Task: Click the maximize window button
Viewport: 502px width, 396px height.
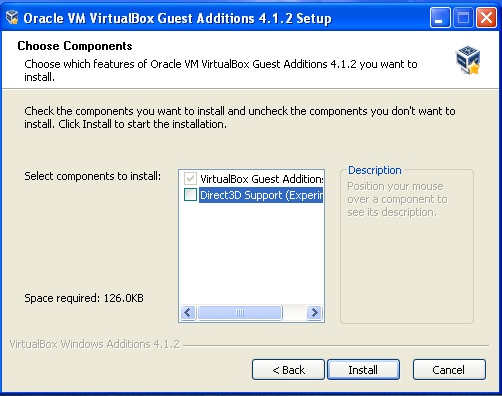Action: pyautogui.click(x=463, y=17)
